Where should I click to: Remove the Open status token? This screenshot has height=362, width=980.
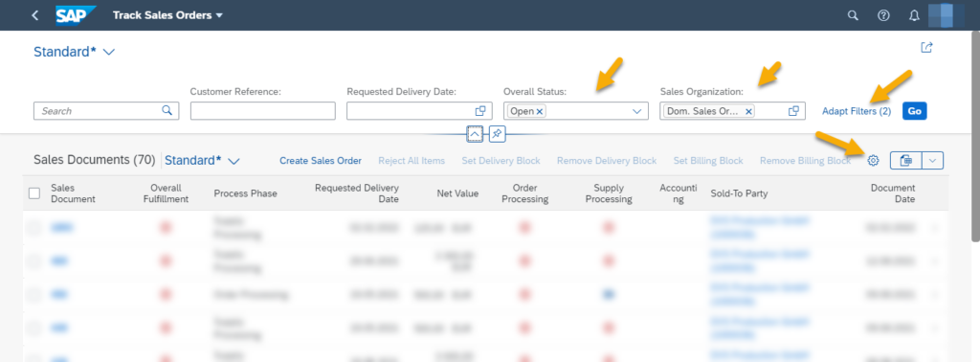click(x=540, y=111)
